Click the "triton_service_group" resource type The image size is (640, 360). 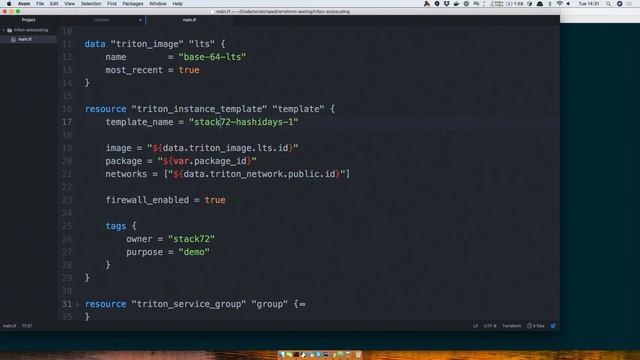tap(189, 304)
